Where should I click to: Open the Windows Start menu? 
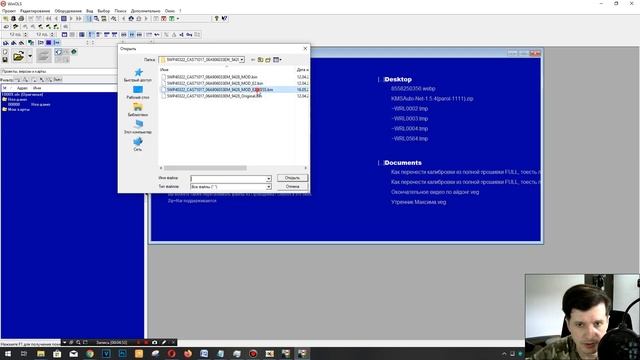pos(7,353)
